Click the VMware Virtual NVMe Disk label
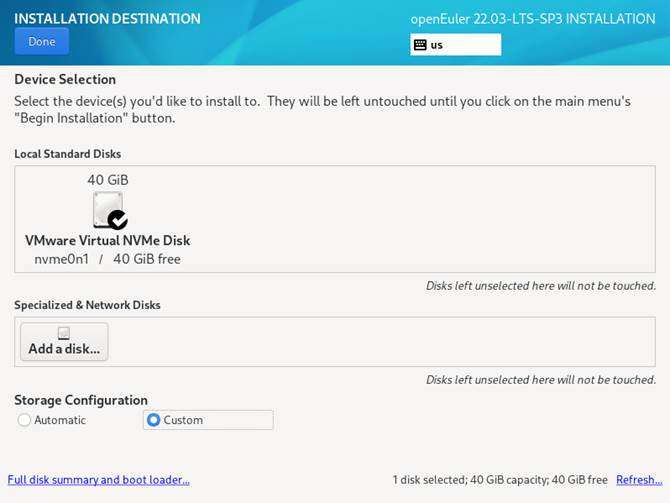This screenshot has height=503, width=670. 107,240
